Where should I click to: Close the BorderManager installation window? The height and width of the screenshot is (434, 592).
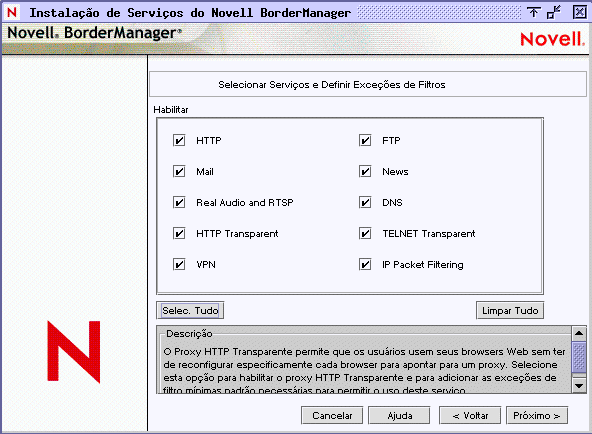(579, 12)
